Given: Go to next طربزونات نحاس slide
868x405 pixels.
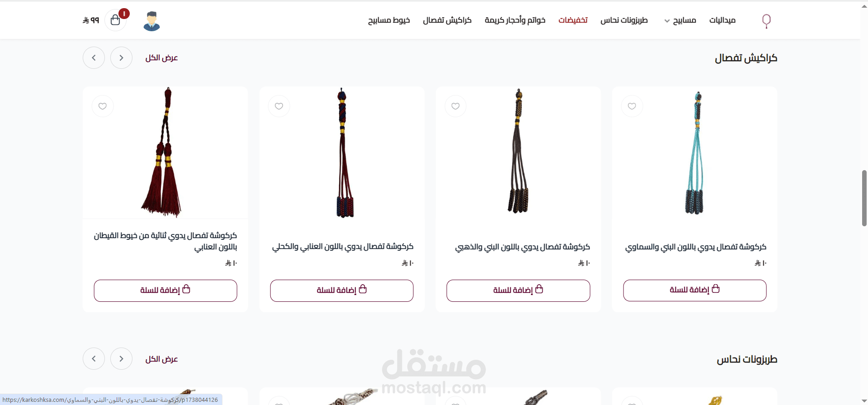Looking at the screenshot, I should coord(94,359).
